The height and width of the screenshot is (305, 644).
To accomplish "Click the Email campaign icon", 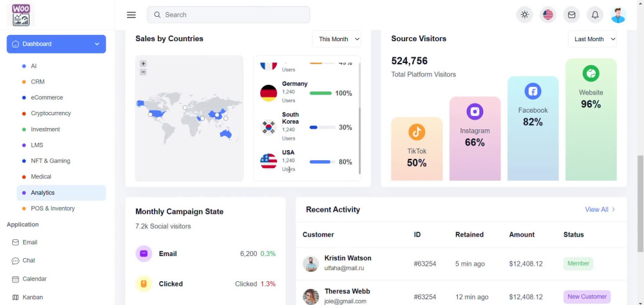I will coord(144,254).
